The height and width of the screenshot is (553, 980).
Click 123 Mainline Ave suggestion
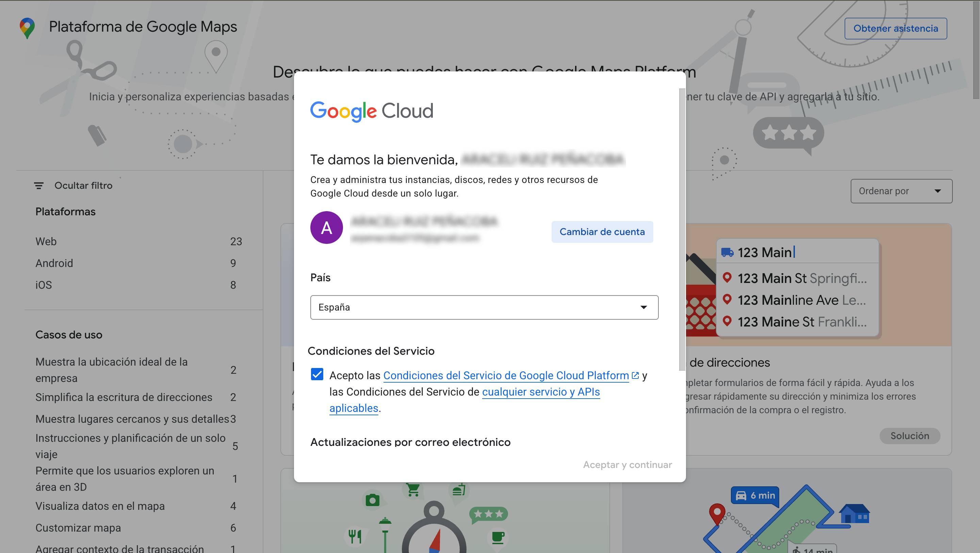tap(797, 300)
